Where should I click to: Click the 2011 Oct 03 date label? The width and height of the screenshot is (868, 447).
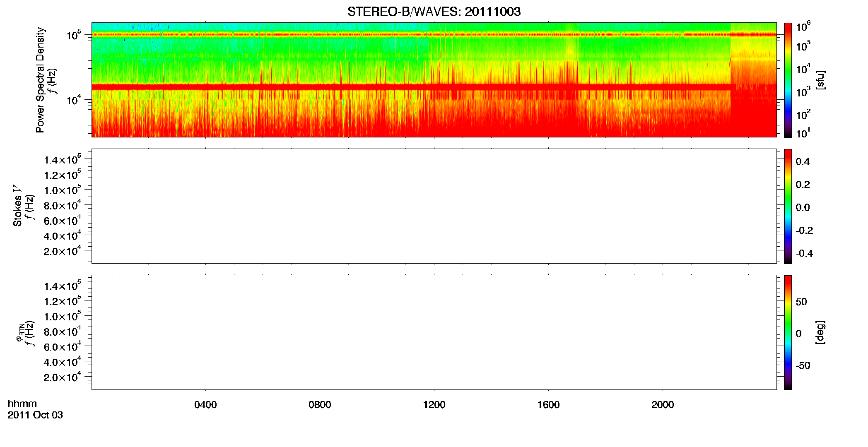[35, 415]
